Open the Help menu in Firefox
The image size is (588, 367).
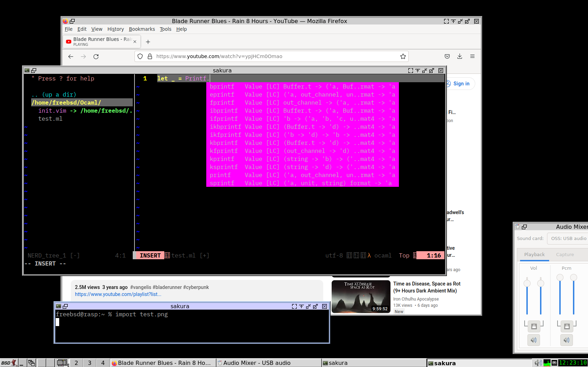click(181, 29)
